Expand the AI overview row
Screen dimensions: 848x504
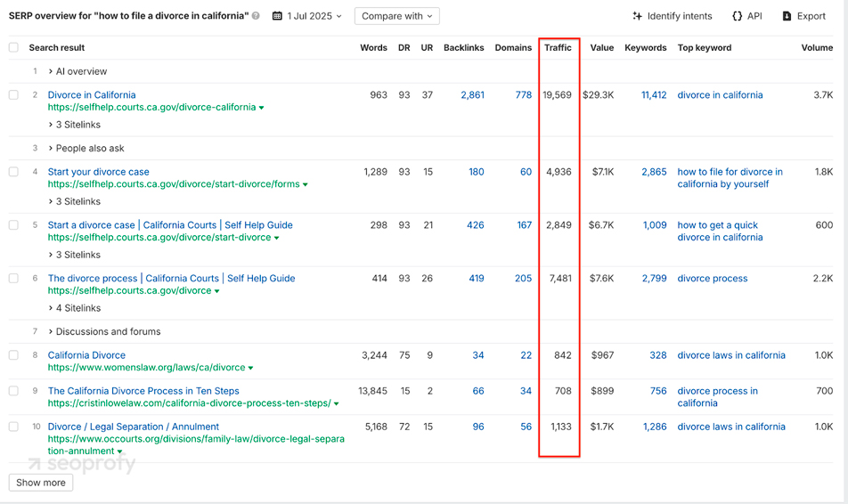point(77,71)
